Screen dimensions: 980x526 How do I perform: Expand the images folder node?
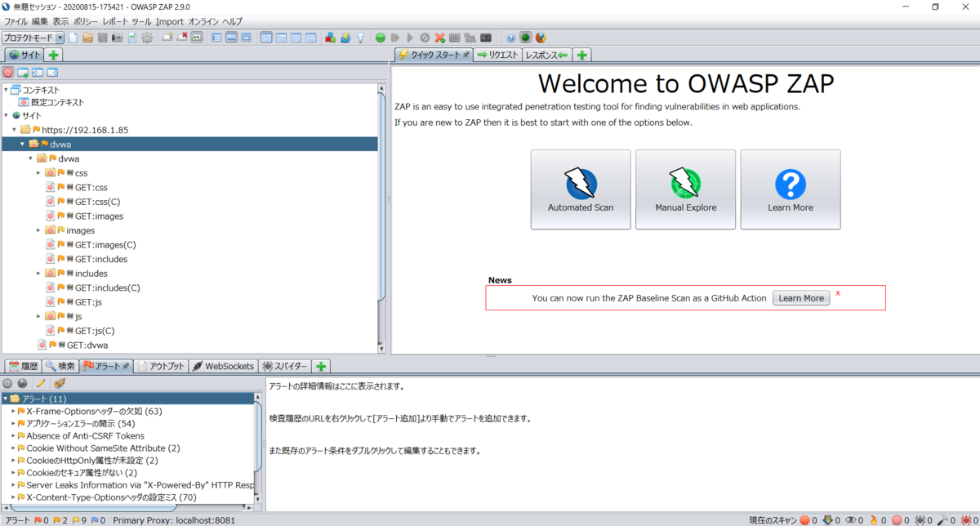(38, 230)
